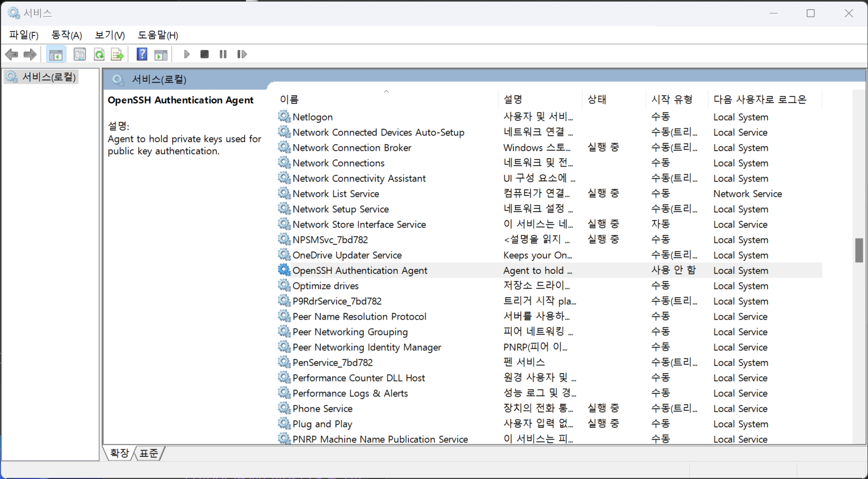Click the 서비스(로컬) pane header title
Screen dimensions: 868x479
click(159, 80)
